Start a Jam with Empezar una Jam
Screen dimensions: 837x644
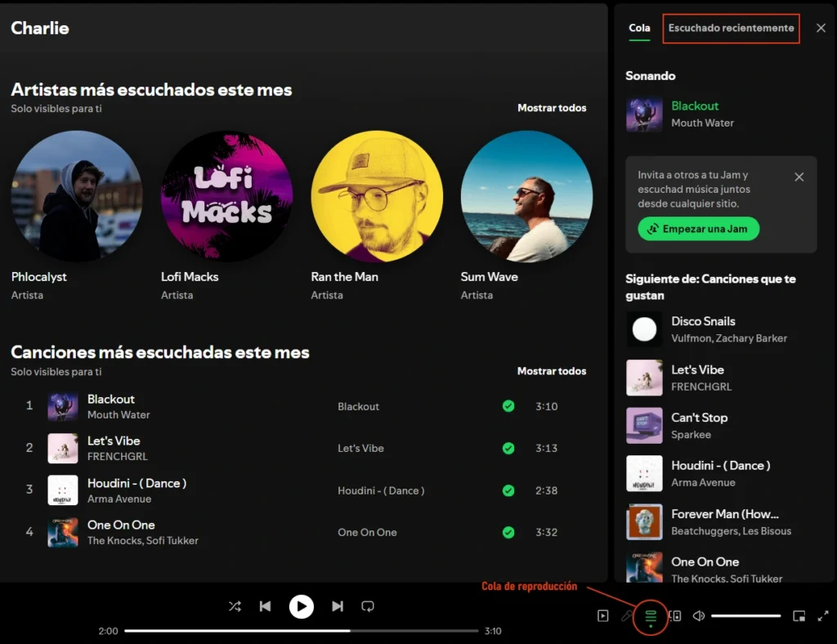tap(698, 229)
